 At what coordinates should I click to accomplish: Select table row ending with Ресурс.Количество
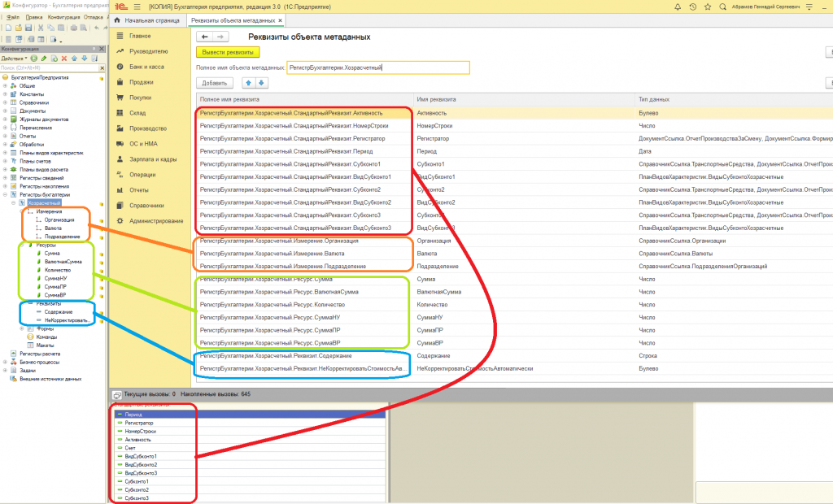pos(514,305)
